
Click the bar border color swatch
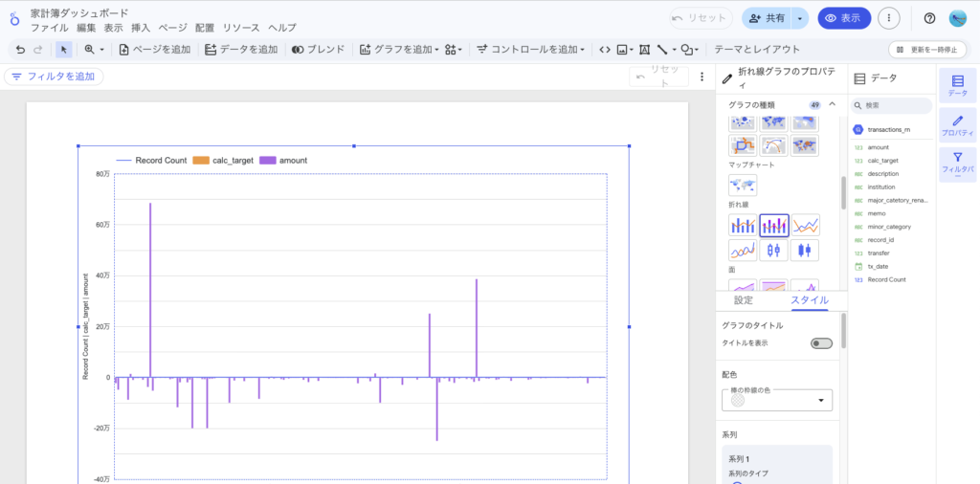point(738,401)
